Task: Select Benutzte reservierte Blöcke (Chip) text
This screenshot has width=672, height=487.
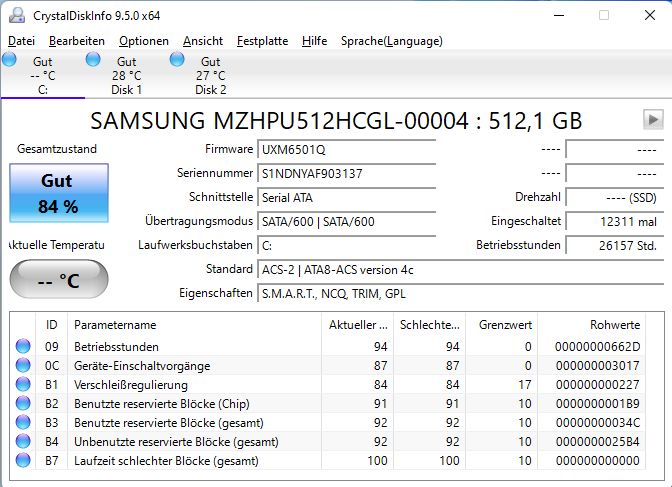Action: pyautogui.click(x=162, y=404)
